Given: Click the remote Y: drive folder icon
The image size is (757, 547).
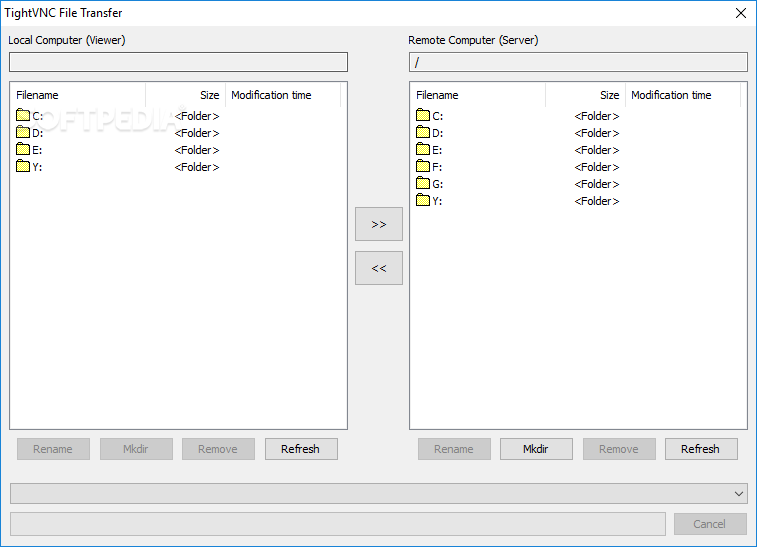Looking at the screenshot, I should point(422,200).
